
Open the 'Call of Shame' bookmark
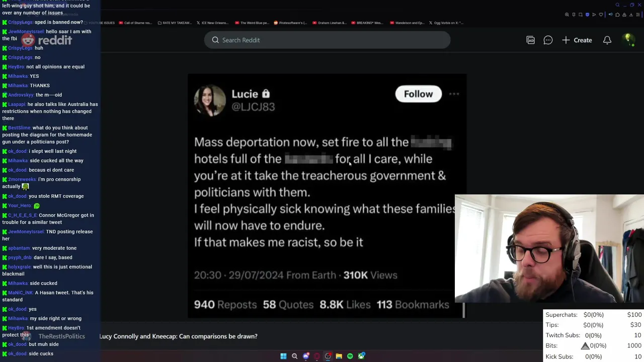tap(134, 23)
